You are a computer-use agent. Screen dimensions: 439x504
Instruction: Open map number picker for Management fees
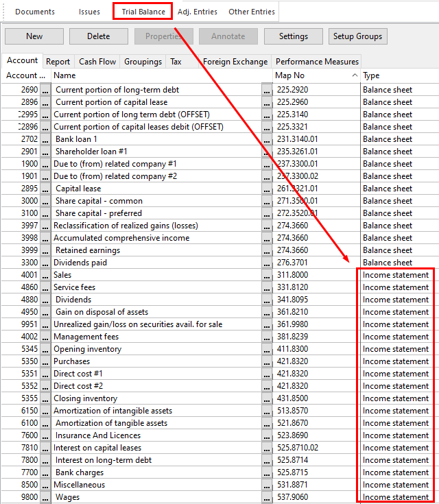(x=267, y=337)
